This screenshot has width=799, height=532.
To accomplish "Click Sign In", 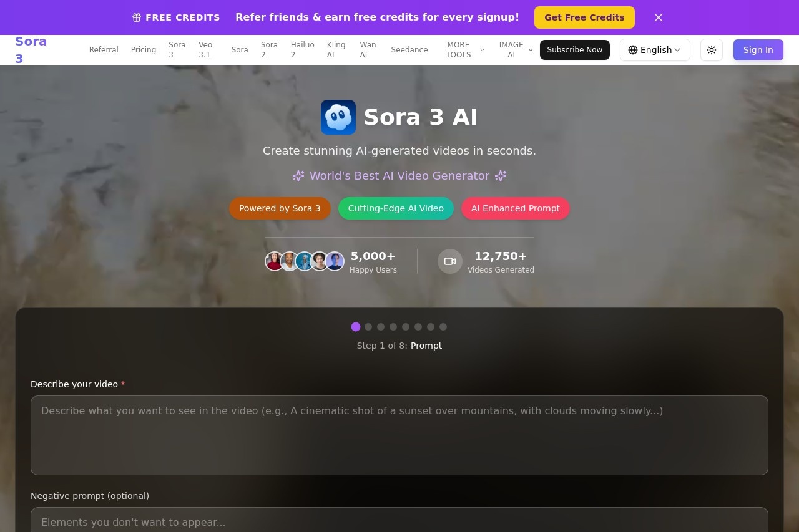I will pyautogui.click(x=758, y=50).
